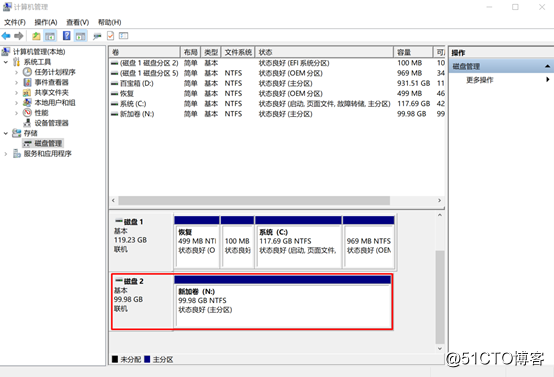The image size is (554, 377).
Task: Select the 百宝箱 (D:) volume row
Action: tap(277, 83)
